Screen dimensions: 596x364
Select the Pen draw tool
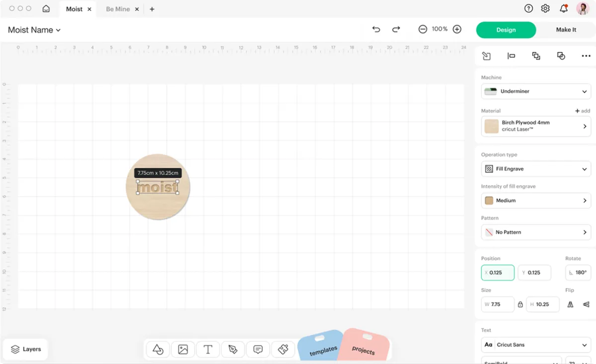coord(233,350)
